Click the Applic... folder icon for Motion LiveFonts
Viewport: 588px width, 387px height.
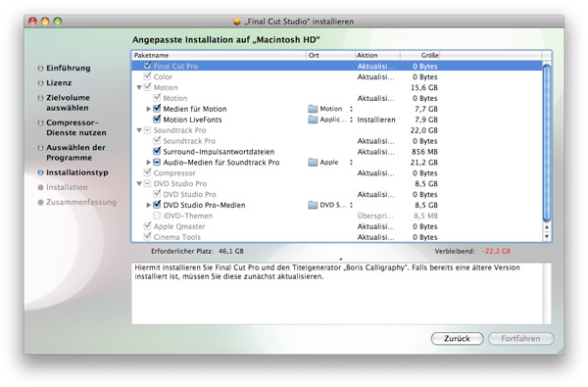[313, 120]
